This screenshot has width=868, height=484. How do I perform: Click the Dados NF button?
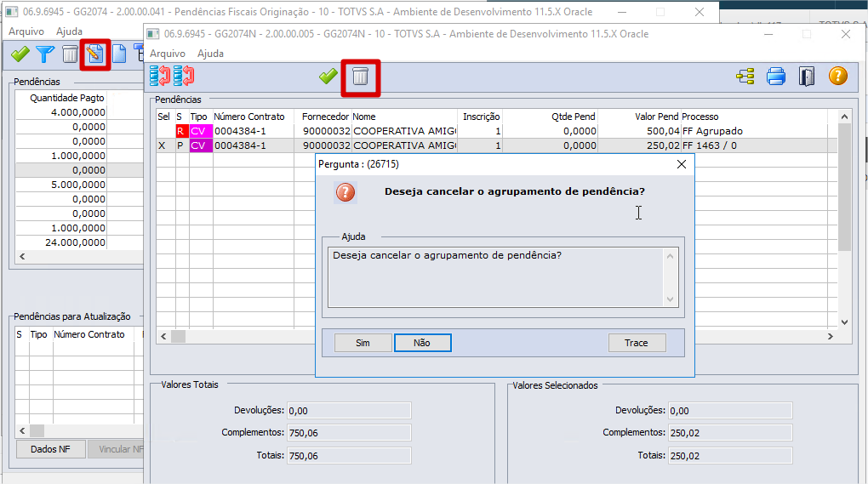(50, 449)
